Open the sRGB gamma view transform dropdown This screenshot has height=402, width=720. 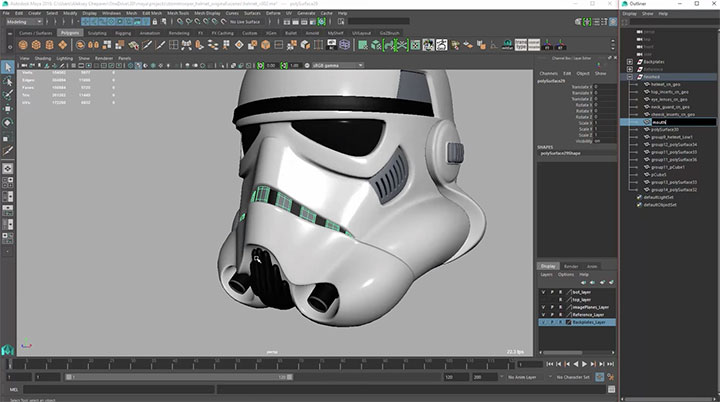(x=338, y=65)
